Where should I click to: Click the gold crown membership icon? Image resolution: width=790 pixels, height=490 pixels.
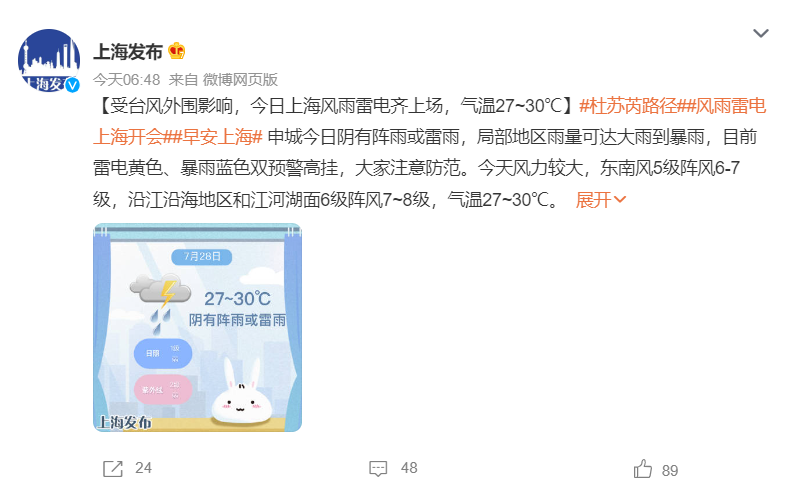[x=177, y=51]
